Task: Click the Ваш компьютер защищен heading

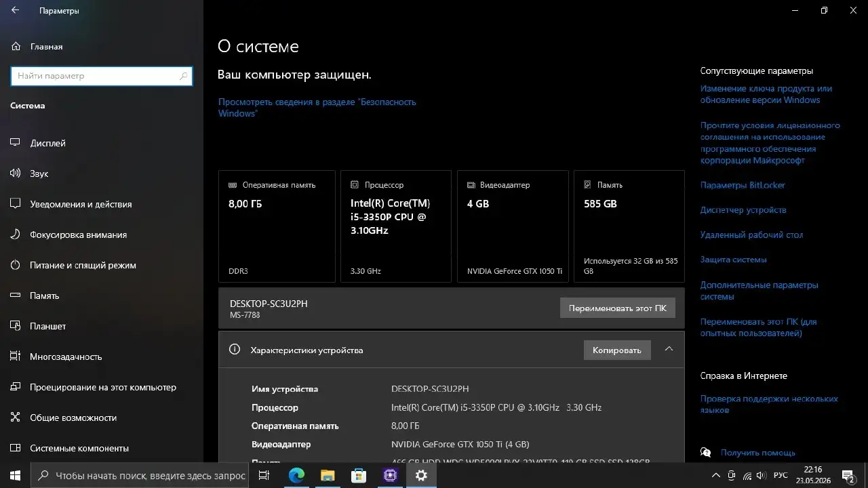Action: [x=294, y=75]
